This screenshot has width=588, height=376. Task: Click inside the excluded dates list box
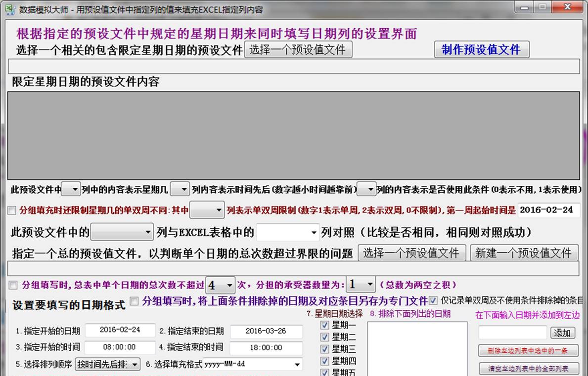[417, 346]
